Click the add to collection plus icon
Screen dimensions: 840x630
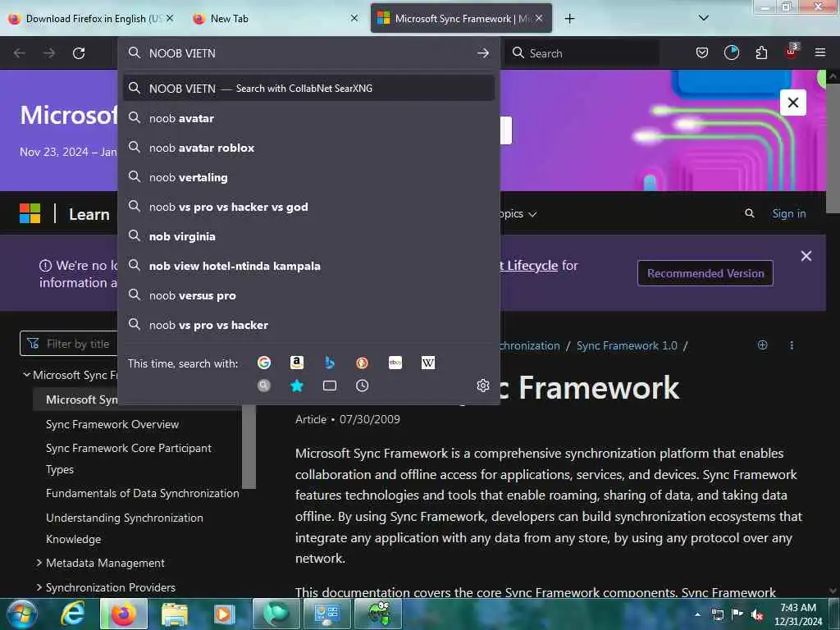tap(762, 345)
